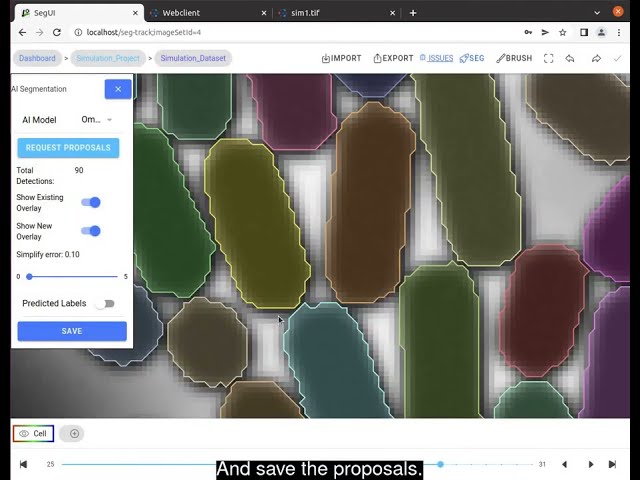Click the frame timeline slider handle
This screenshot has height=480, width=640.
pyautogui.click(x=440, y=464)
